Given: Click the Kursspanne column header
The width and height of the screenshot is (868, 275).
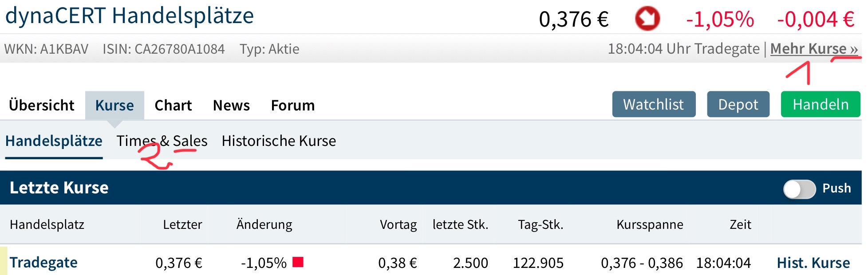Looking at the screenshot, I should click(650, 224).
